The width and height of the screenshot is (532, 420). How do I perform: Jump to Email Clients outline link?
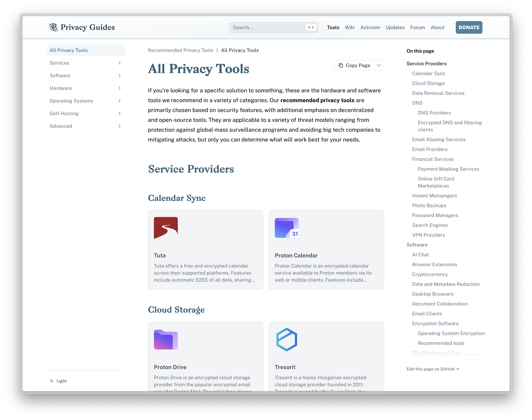coord(427,314)
